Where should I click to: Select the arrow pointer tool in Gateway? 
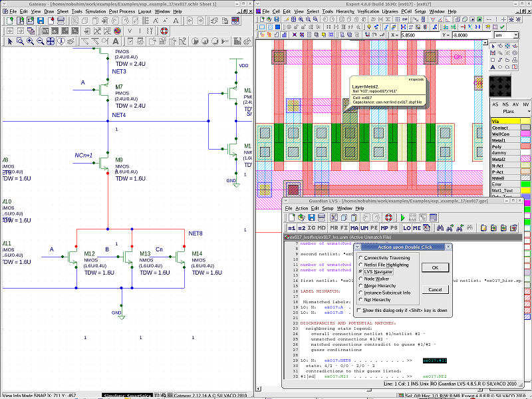(x=10, y=41)
